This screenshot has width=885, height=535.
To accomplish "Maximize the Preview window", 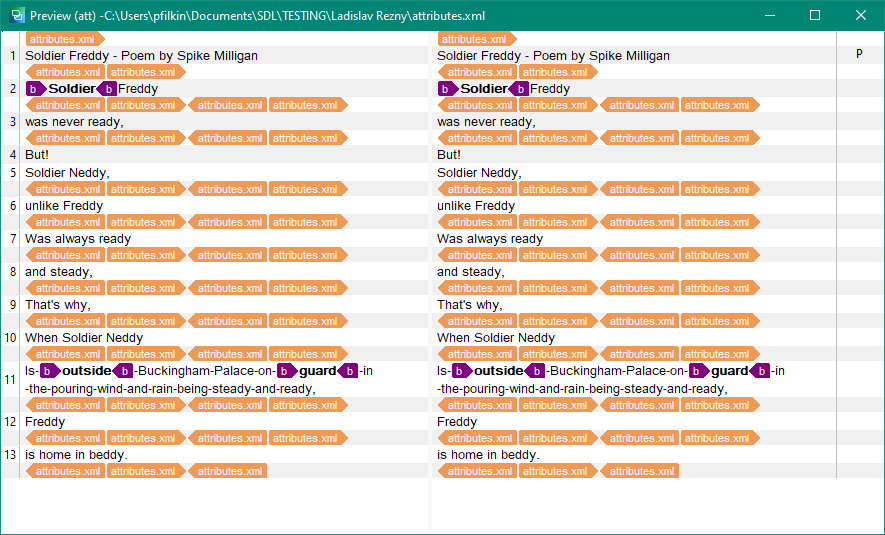I will (x=815, y=15).
